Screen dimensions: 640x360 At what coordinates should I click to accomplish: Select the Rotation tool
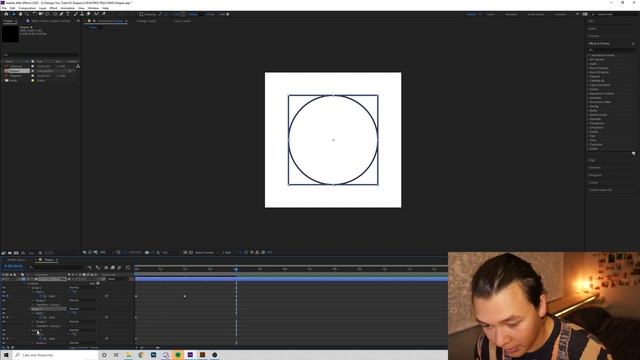point(34,14)
